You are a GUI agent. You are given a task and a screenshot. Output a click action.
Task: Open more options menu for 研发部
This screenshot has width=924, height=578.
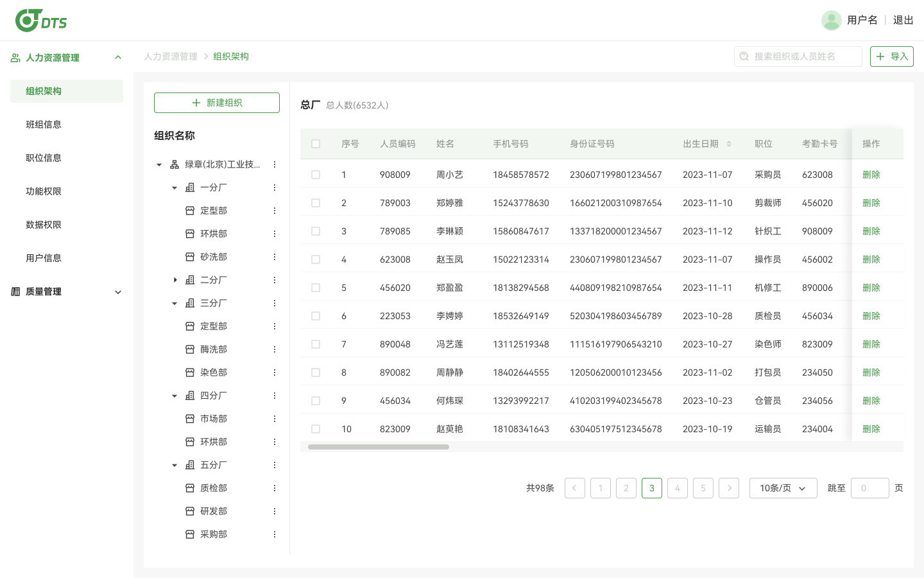(275, 511)
